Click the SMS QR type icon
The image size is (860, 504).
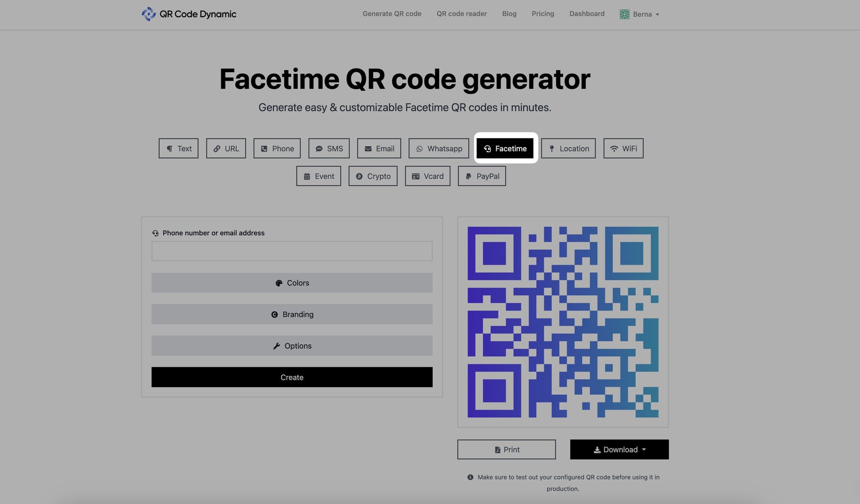[329, 148]
